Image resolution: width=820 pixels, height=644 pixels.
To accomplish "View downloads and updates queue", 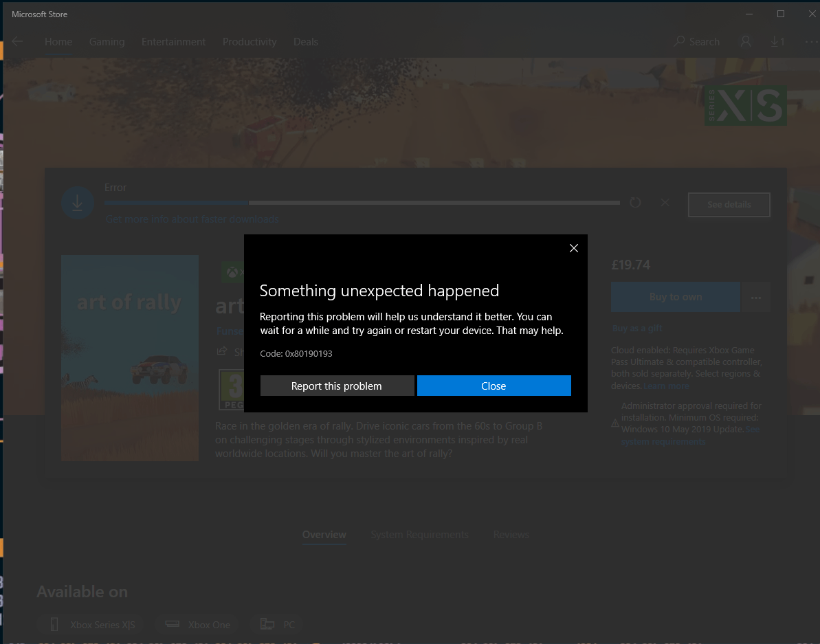I will click(777, 42).
